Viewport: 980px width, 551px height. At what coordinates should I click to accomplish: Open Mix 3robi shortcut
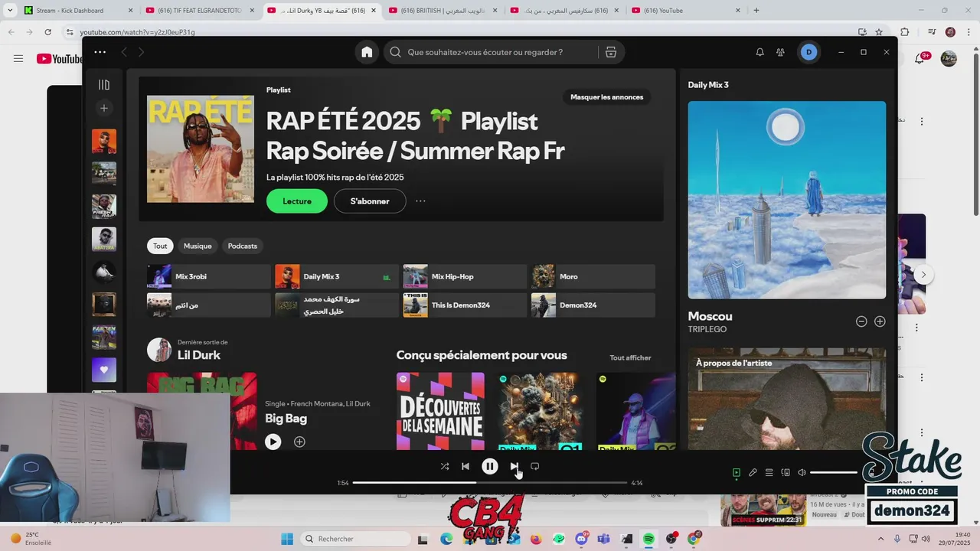[208, 276]
